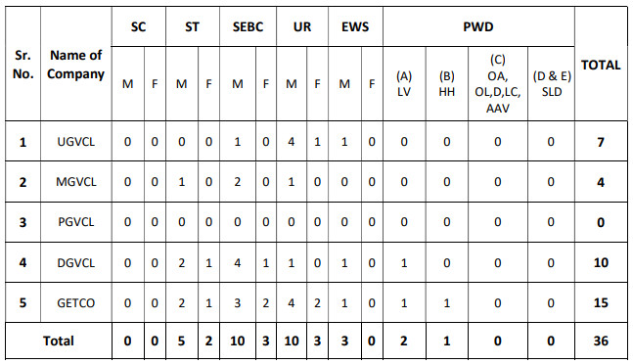Click the UGVCL company name cell
This screenshot has width=633, height=364.
(x=76, y=142)
